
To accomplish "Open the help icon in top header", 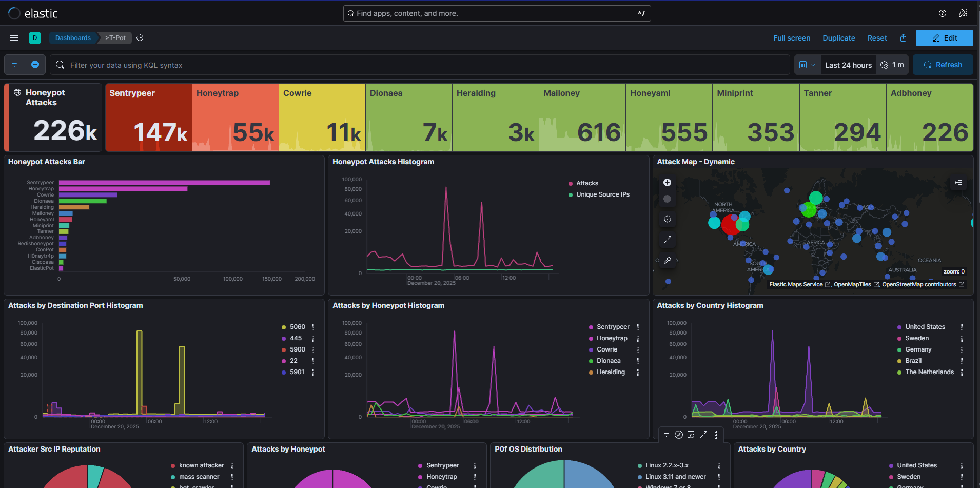I will click(x=942, y=13).
